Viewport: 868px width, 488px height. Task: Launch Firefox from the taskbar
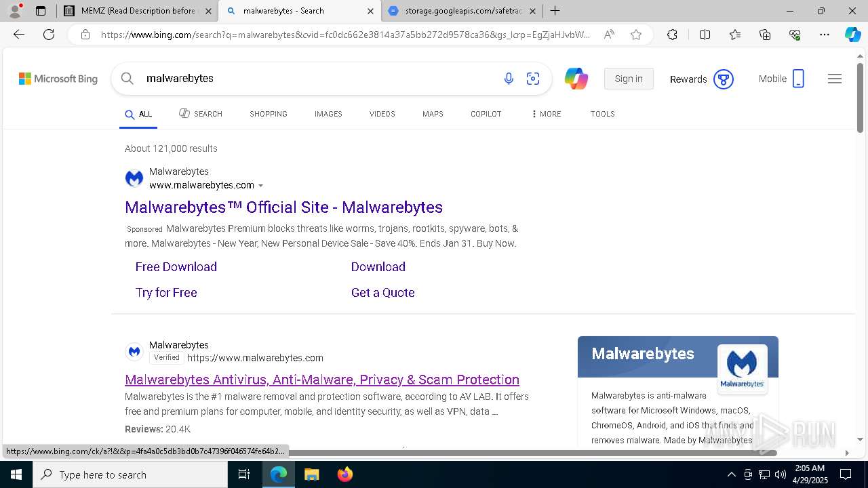click(x=344, y=474)
